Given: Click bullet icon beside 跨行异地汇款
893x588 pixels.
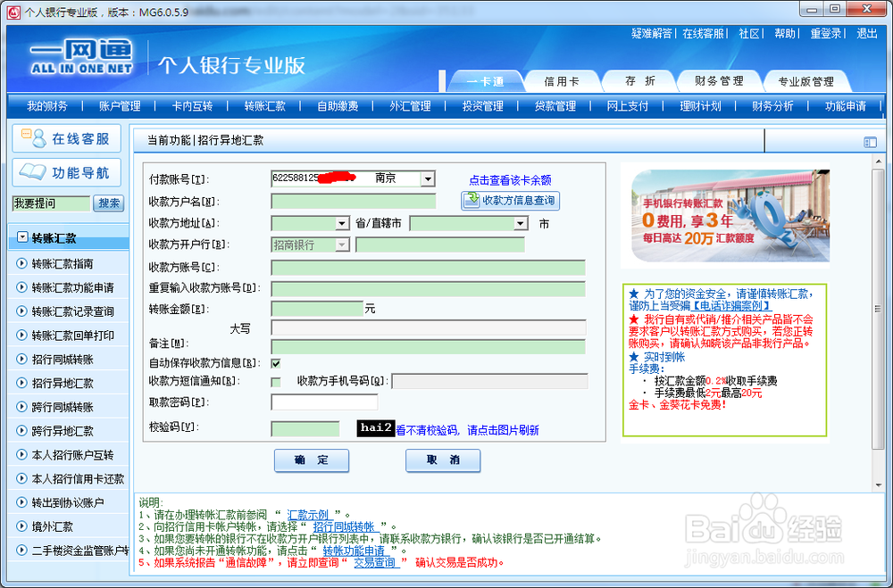Looking at the screenshot, I should click(x=22, y=431).
